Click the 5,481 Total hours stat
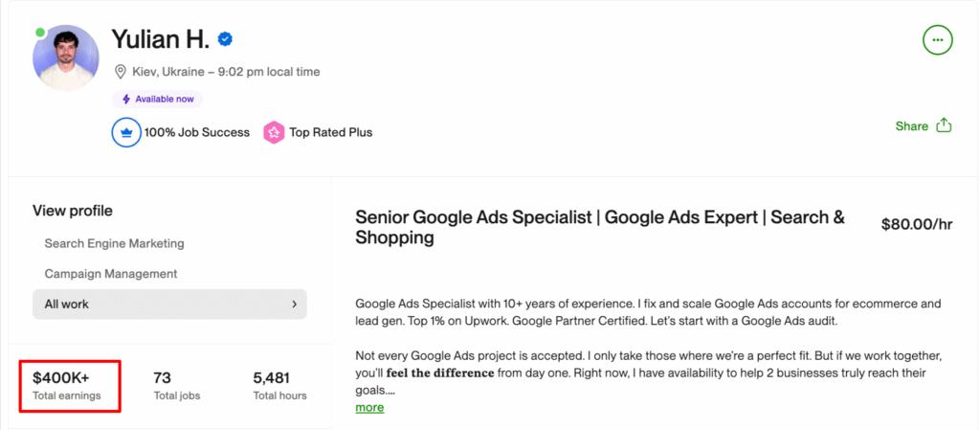980x430 pixels. (279, 385)
